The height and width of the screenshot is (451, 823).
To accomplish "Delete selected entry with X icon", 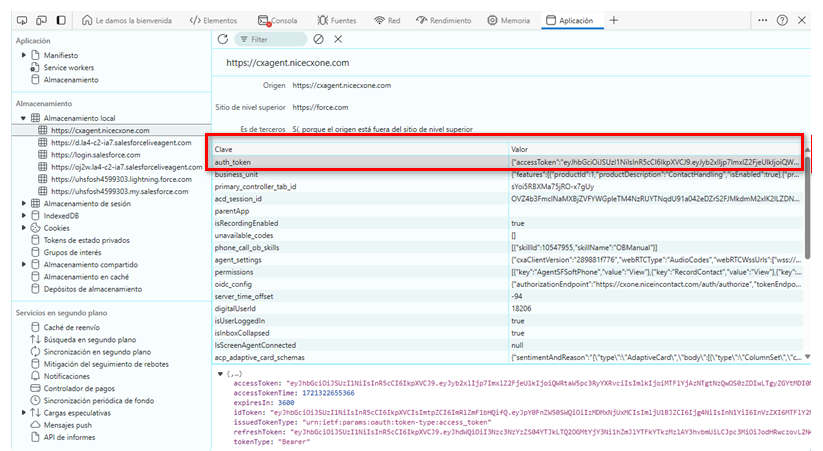I will pyautogui.click(x=338, y=39).
